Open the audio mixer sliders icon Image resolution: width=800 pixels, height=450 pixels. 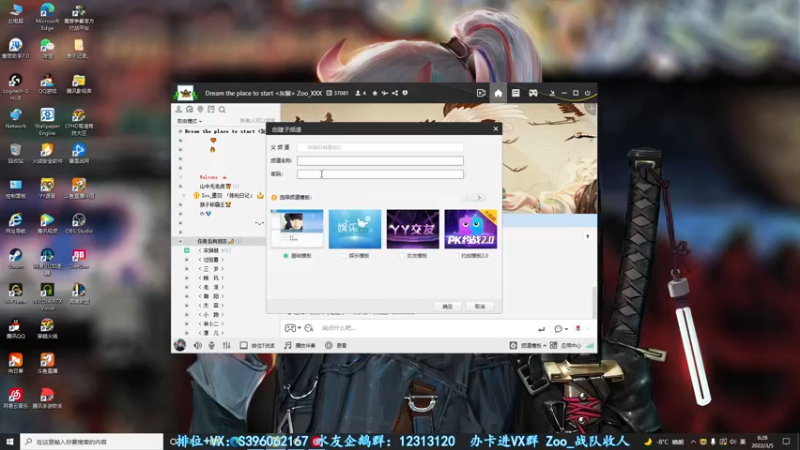pos(227,345)
